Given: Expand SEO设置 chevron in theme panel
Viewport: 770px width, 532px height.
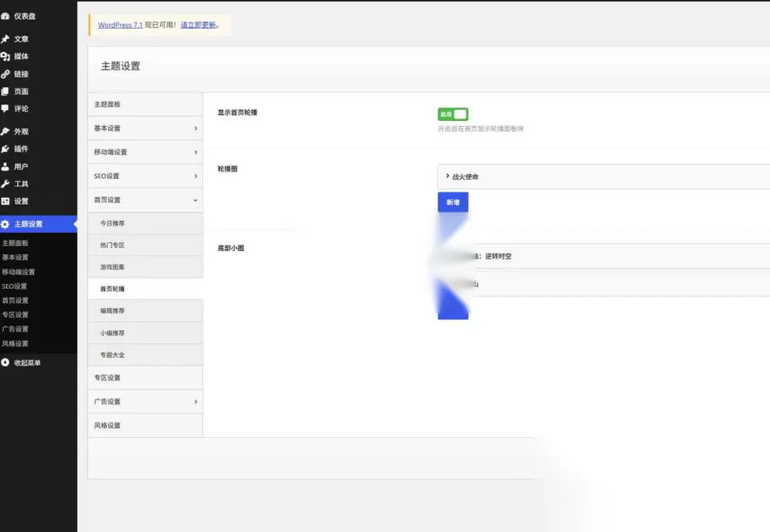Looking at the screenshot, I should point(196,176).
